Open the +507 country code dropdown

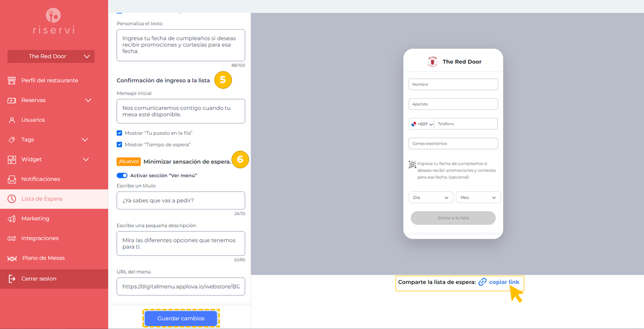coord(422,124)
